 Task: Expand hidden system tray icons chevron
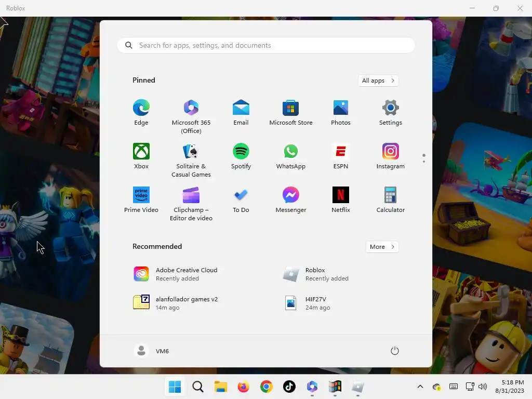420,387
